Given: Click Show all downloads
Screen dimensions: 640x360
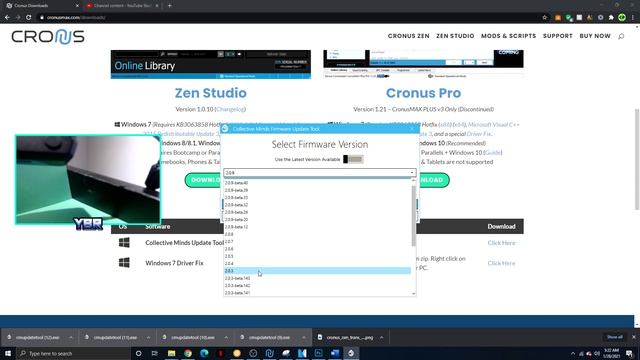Looking at the screenshot, I should pos(614,337).
